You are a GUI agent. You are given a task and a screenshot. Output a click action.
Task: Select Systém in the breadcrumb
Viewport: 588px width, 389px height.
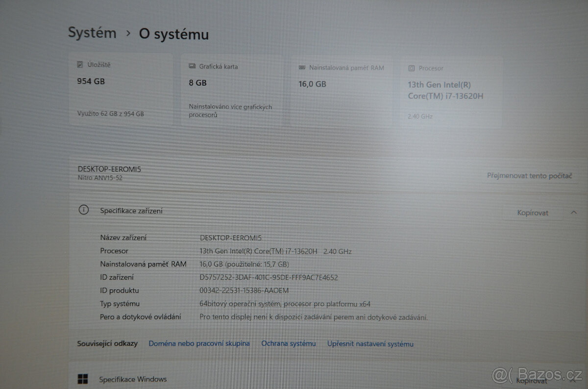(x=92, y=32)
